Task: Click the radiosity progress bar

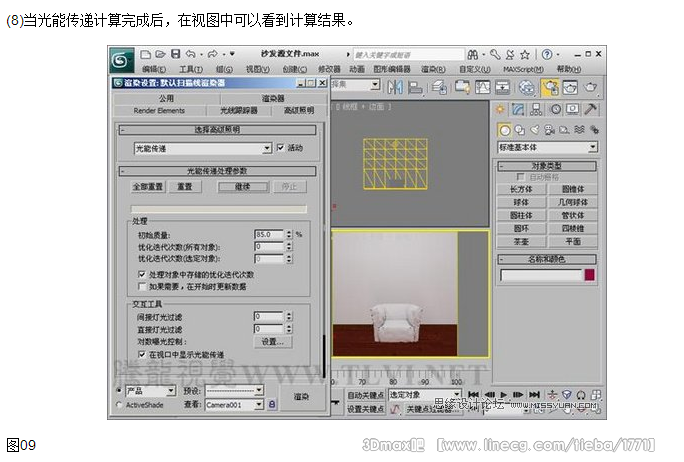Action: tap(219, 209)
